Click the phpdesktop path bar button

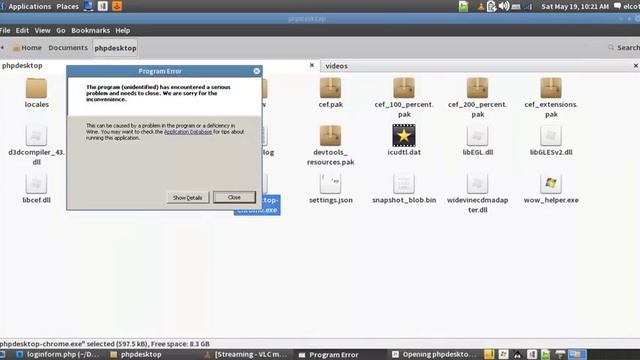pyautogui.click(x=115, y=48)
